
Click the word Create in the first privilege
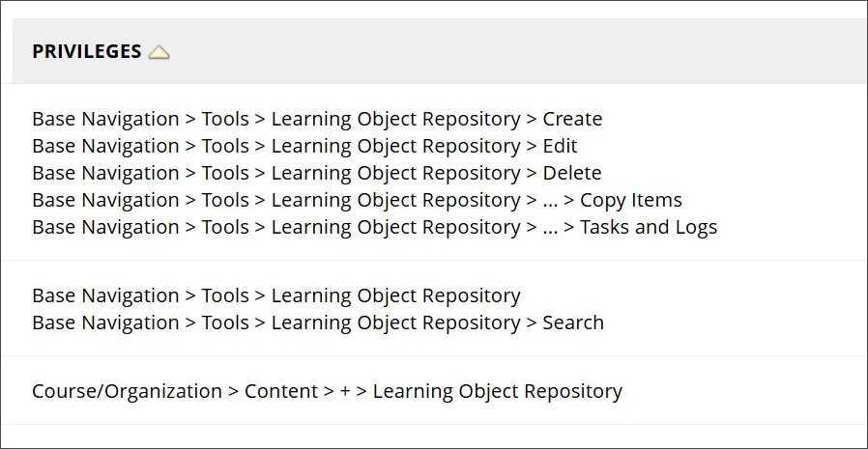pyautogui.click(x=572, y=120)
